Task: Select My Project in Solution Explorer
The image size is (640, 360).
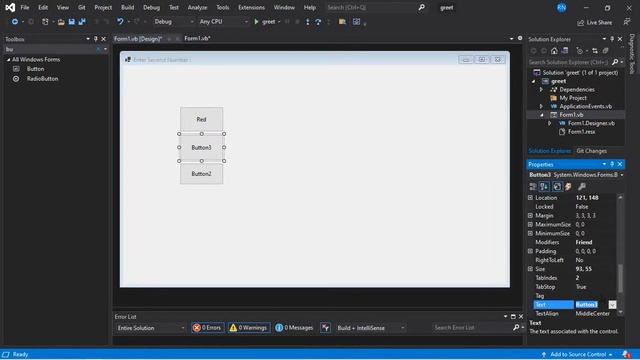Action: pos(573,98)
